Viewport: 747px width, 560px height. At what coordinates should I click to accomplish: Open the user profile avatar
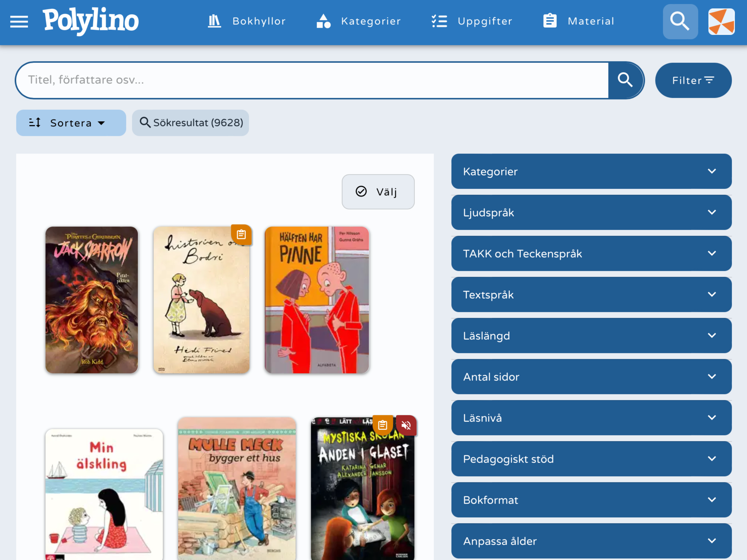(721, 22)
